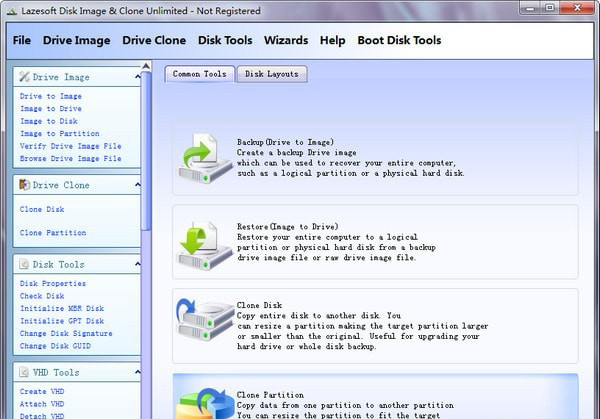This screenshot has height=419, width=600.
Task: Switch to the Common Tools tab
Action: click(x=199, y=74)
